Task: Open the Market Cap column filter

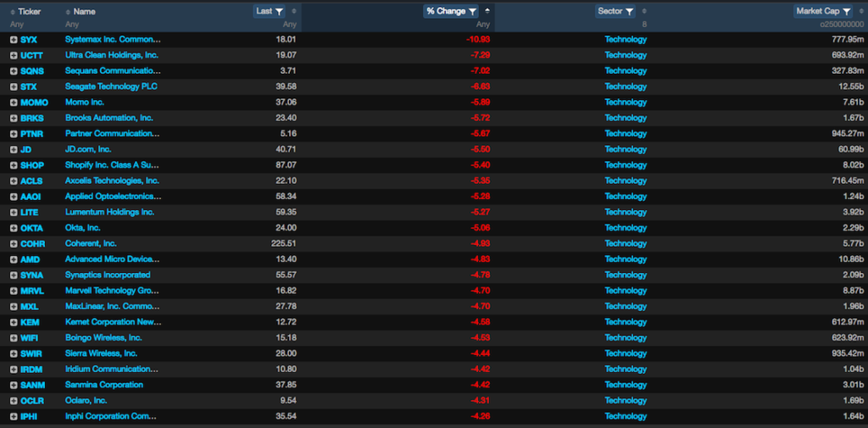Action: click(823, 11)
